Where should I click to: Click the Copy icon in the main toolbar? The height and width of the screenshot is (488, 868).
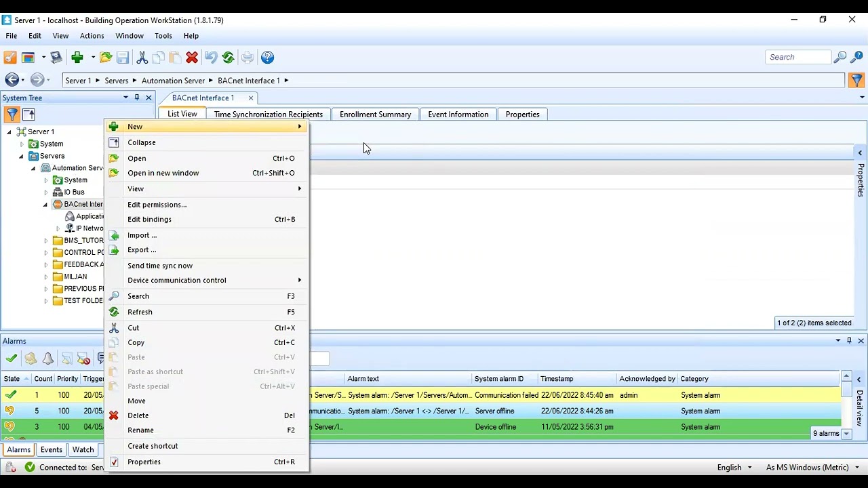click(159, 58)
